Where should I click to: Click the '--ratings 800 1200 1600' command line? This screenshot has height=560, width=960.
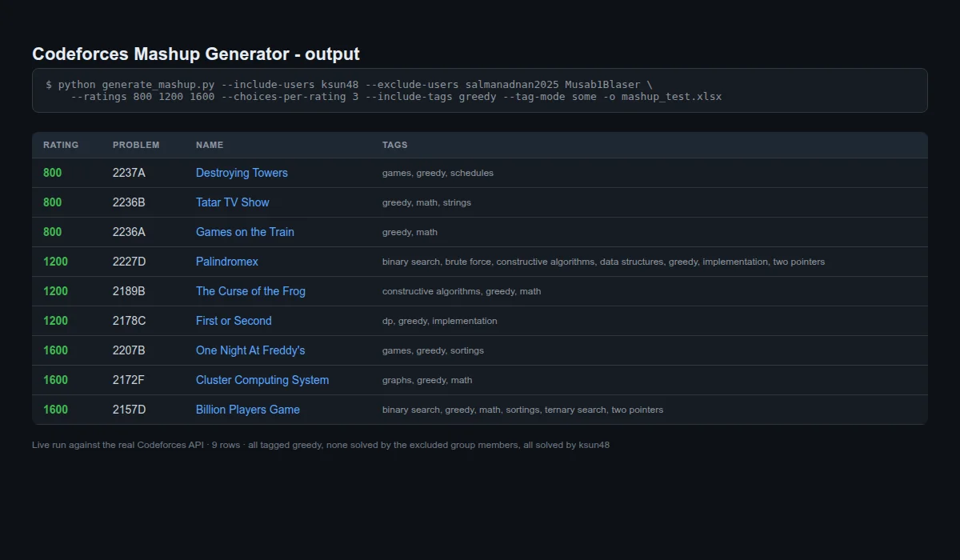[x=396, y=97]
